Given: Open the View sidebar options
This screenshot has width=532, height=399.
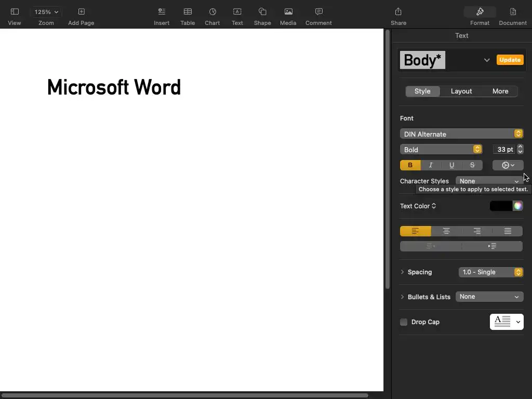Looking at the screenshot, I should tap(14, 16).
